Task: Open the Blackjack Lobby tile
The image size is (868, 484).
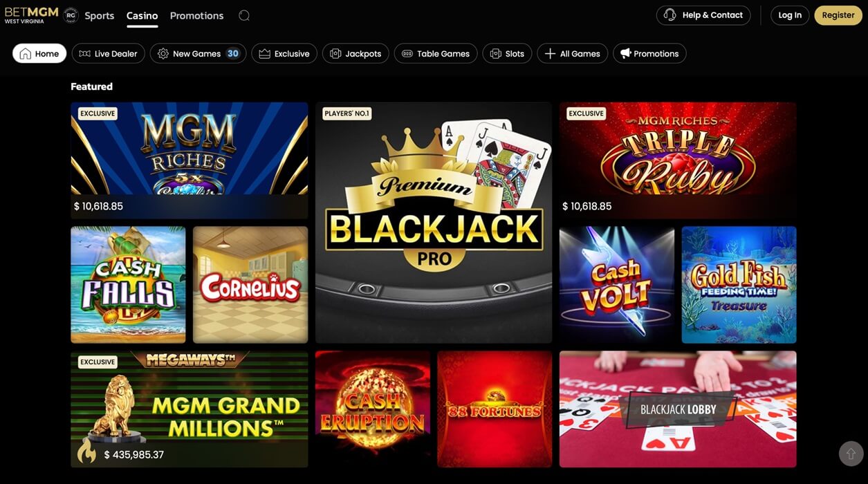Action: [678, 409]
